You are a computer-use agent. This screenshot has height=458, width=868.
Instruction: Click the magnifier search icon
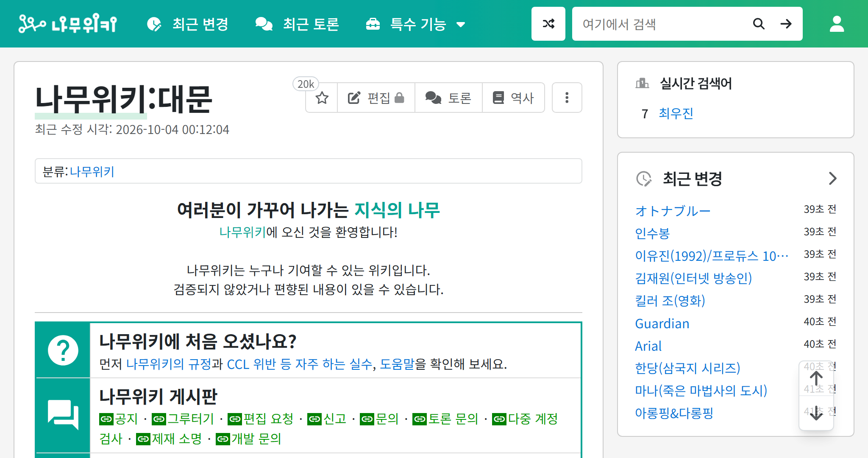click(759, 24)
